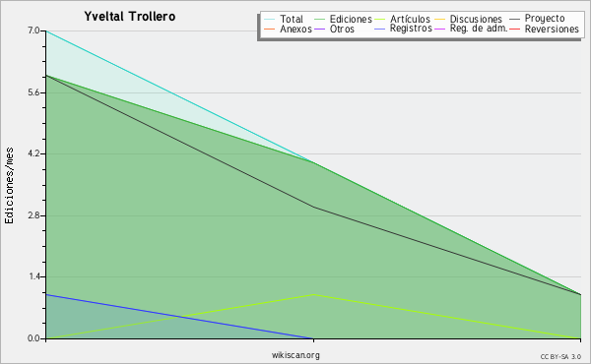Viewport: 591px width, 364px height.
Task: Click the 7.0 y-axis tick label
Action: [33, 30]
